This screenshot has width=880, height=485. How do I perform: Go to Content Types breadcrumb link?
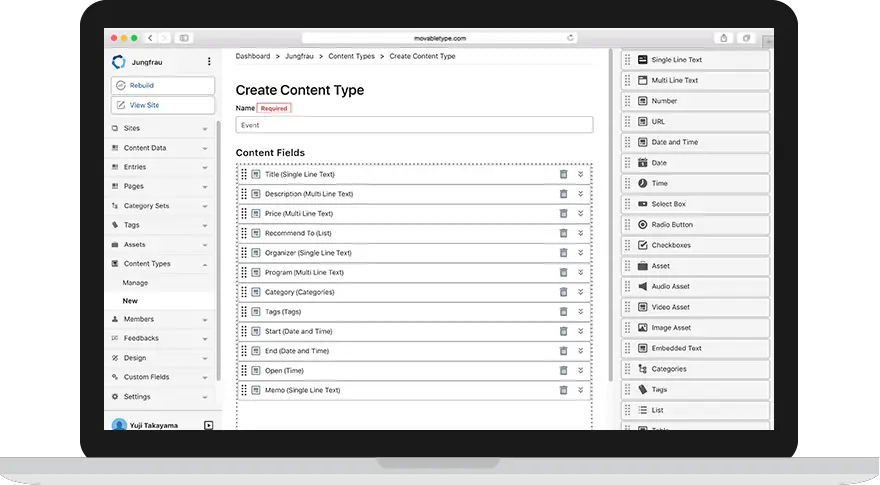[x=351, y=56]
